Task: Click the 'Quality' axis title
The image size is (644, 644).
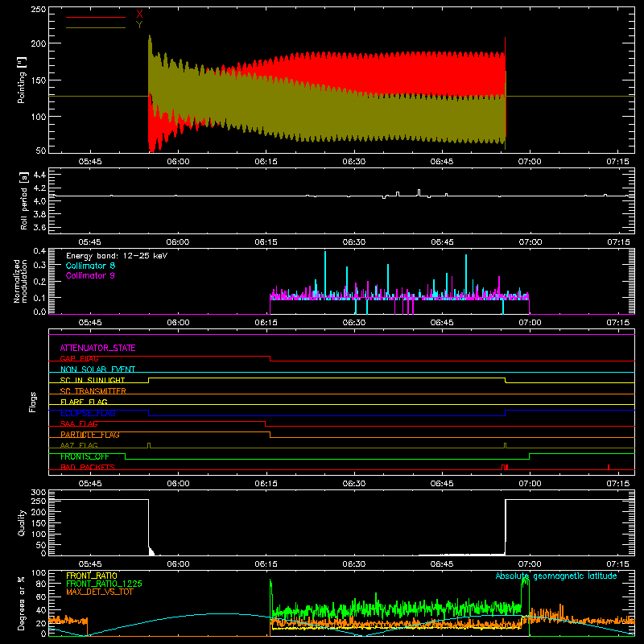Action: coord(22,522)
